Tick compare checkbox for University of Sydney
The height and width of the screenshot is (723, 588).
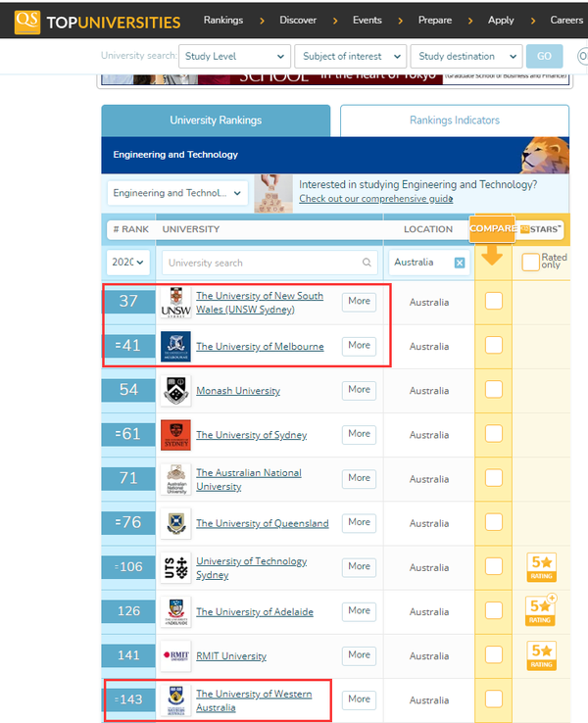(494, 434)
